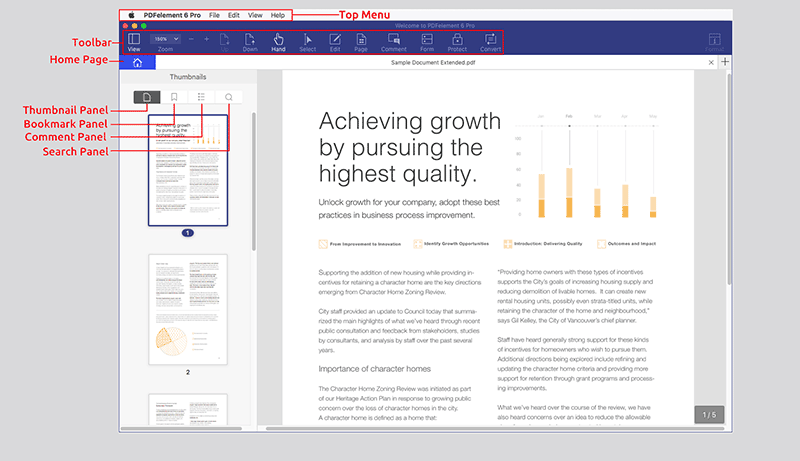Screen dimensions: 800x461
Task: Go to the previous page with Up
Action: click(x=224, y=42)
